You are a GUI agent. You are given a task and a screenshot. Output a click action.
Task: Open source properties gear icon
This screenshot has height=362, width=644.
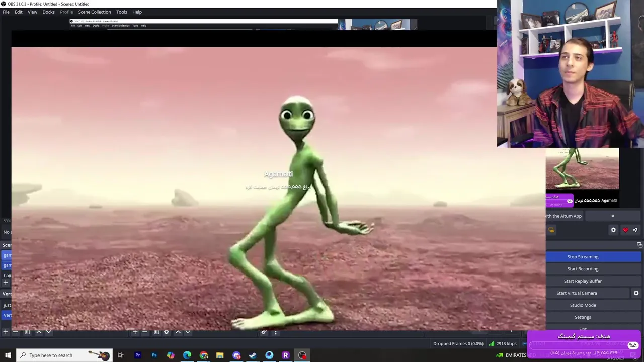pyautogui.click(x=167, y=332)
